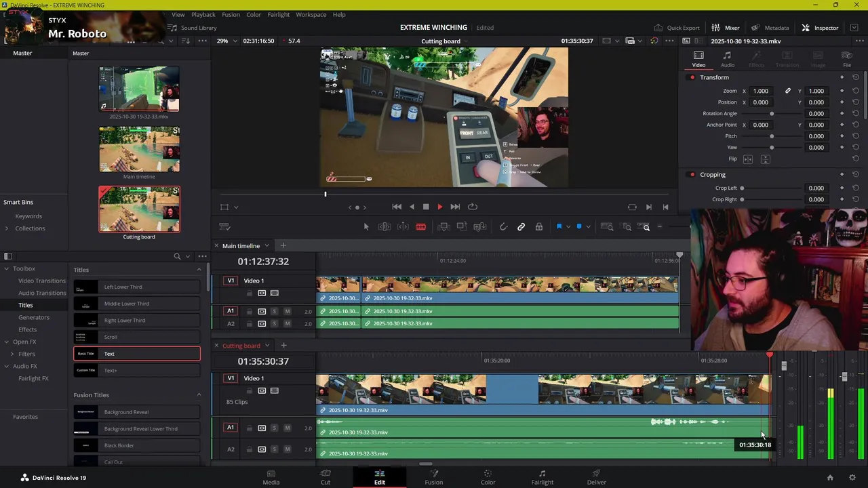Add a blue flag to clip
The image size is (868, 488).
click(559, 227)
